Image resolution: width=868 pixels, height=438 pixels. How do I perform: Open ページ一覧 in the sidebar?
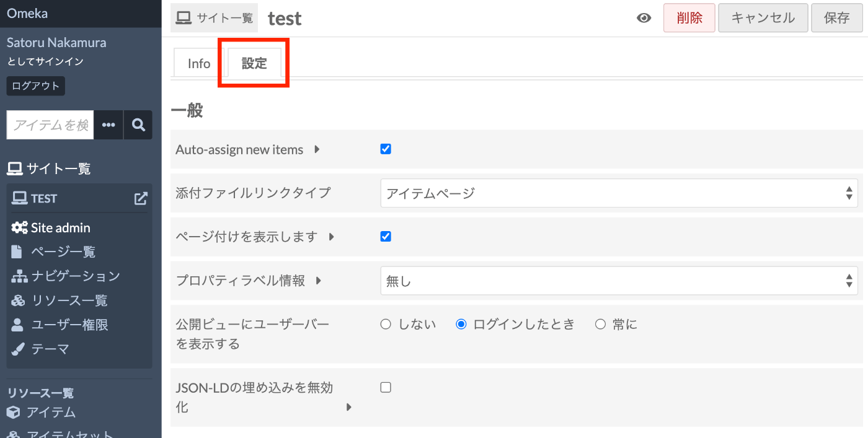(53, 252)
